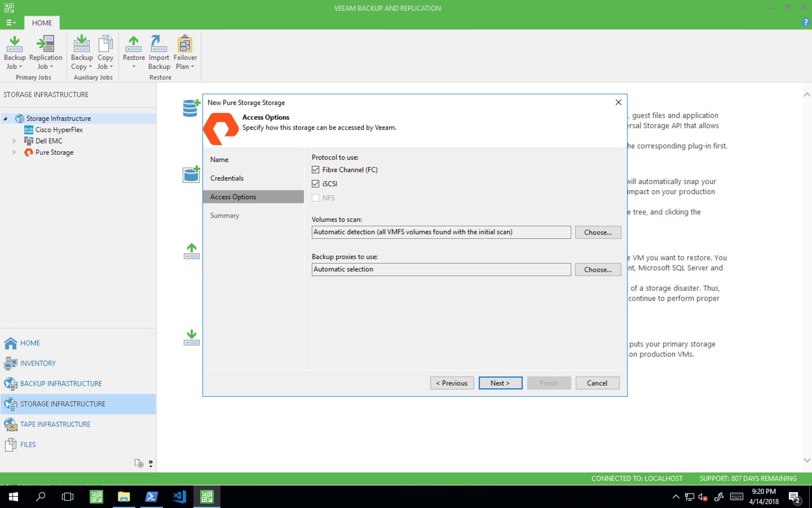Proceed with the Next button
Screen dimensions: 812x508
point(500,383)
